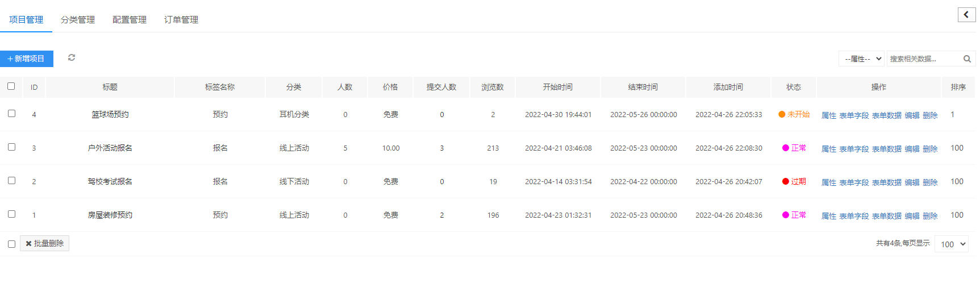Screen dimensions: 980x291
Task: Click the title 户外活动报名
Action: [110, 148]
